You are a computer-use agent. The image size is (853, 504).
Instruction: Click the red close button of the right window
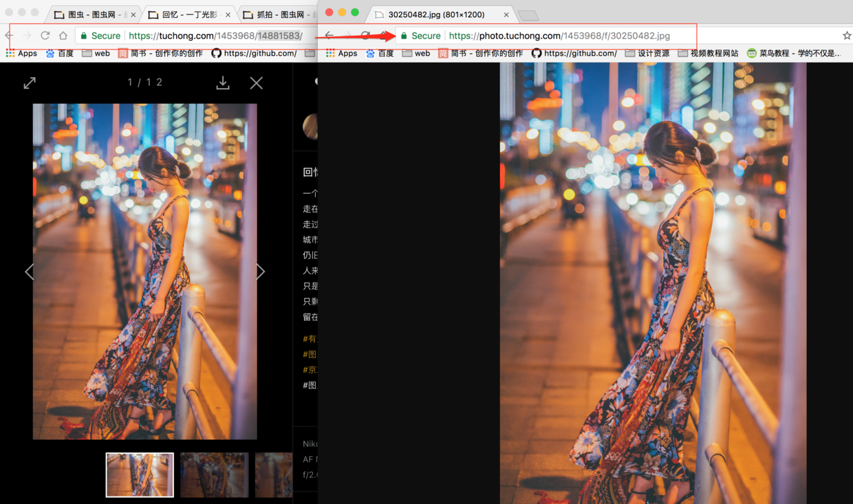tap(330, 12)
